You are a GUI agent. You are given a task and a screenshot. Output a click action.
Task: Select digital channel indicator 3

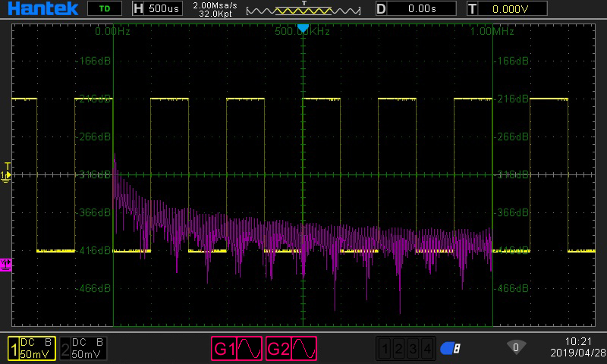click(x=413, y=349)
